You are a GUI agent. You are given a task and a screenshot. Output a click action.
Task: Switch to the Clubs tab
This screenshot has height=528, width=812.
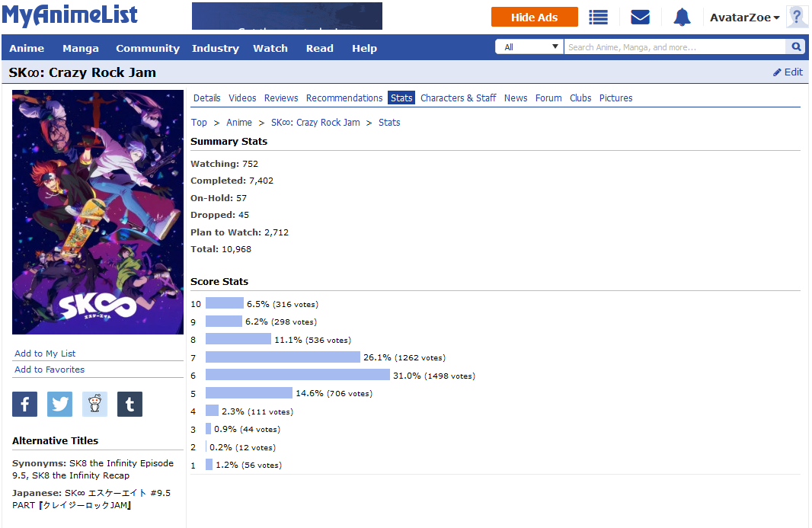[580, 98]
